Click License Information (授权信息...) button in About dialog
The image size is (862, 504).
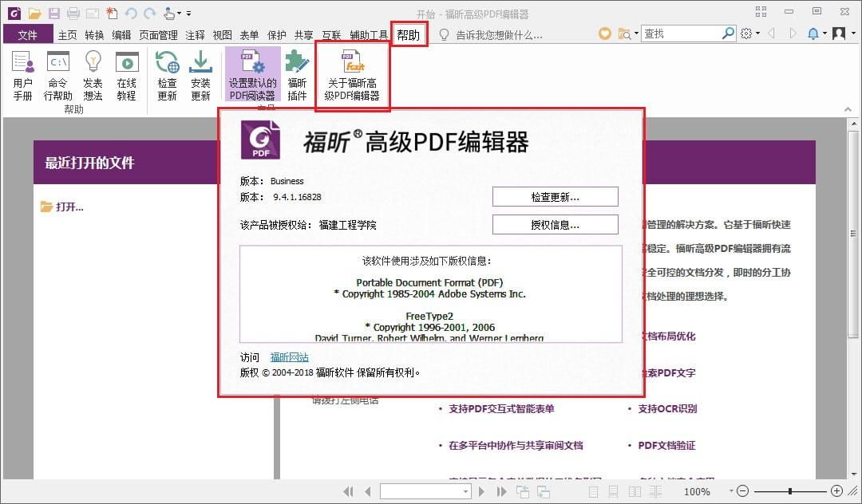point(556,225)
